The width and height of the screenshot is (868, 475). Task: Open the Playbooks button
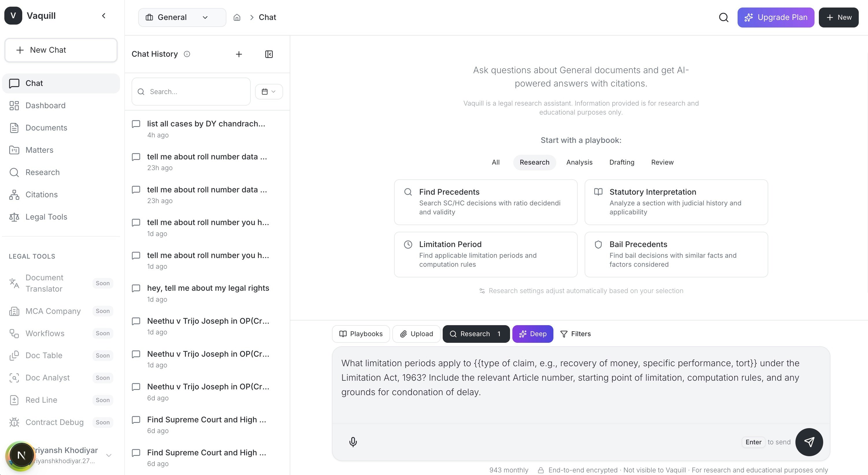pos(361,334)
